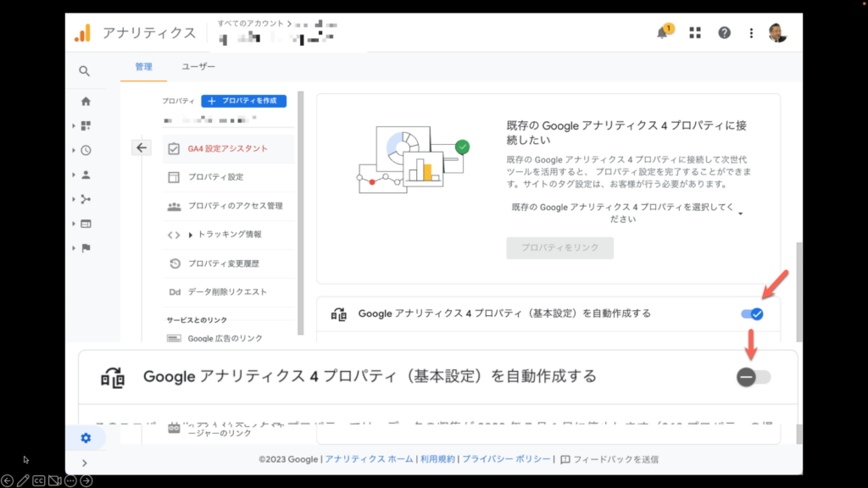Open the existing GA4 property selection dropdown

[x=626, y=213]
